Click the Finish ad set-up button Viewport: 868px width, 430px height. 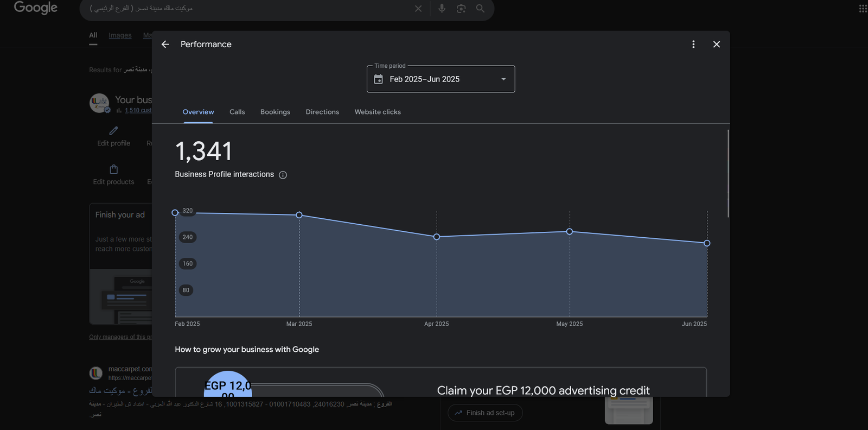(485, 413)
